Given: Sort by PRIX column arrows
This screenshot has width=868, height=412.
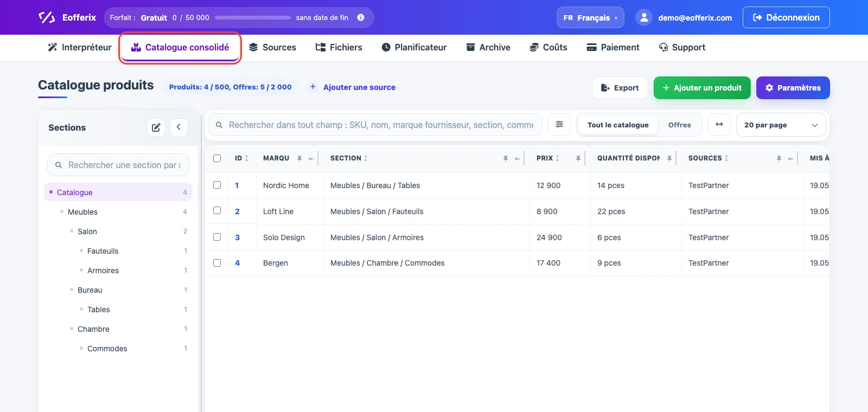Looking at the screenshot, I should 558,158.
